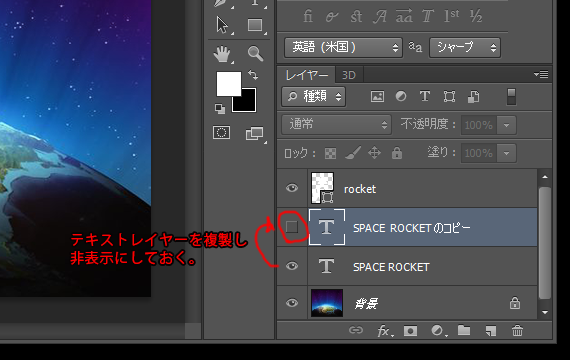Filter for type layers icon
570x360 pixels.
(x=425, y=96)
